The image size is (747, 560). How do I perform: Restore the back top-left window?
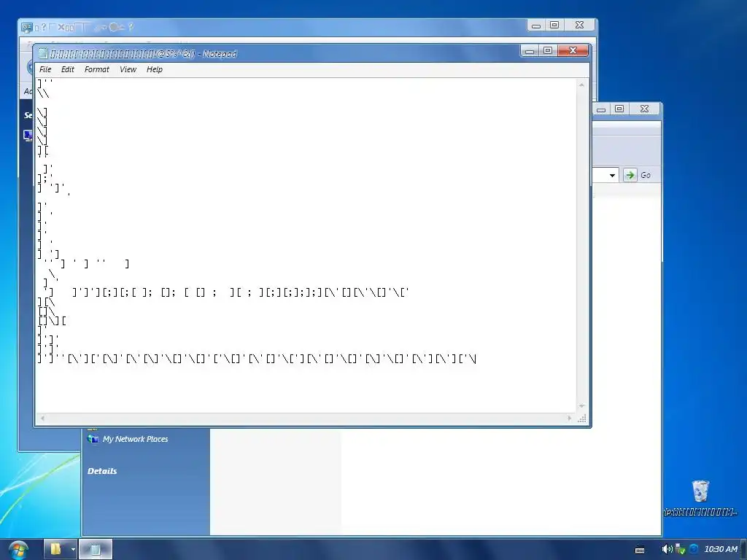(x=554, y=26)
